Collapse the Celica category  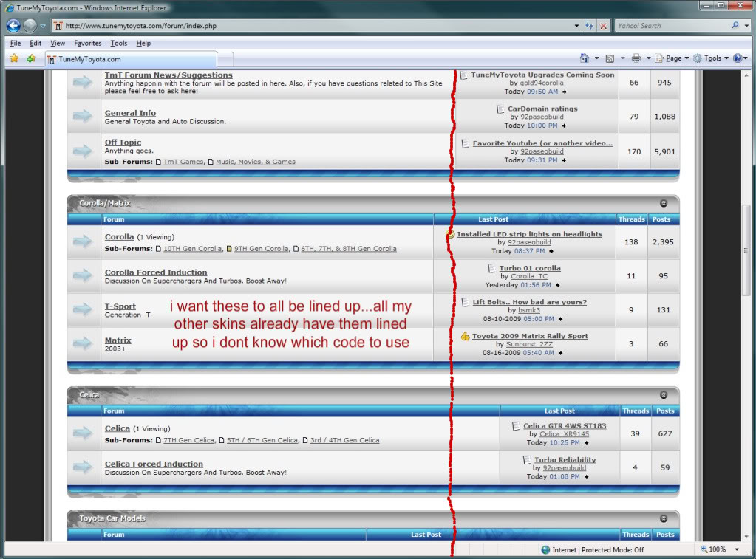coord(664,395)
